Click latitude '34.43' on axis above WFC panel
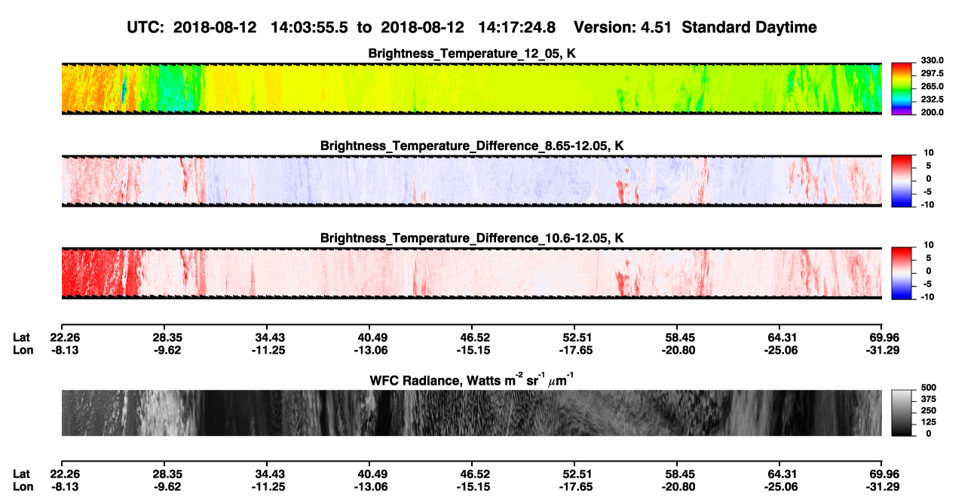 click(x=266, y=338)
